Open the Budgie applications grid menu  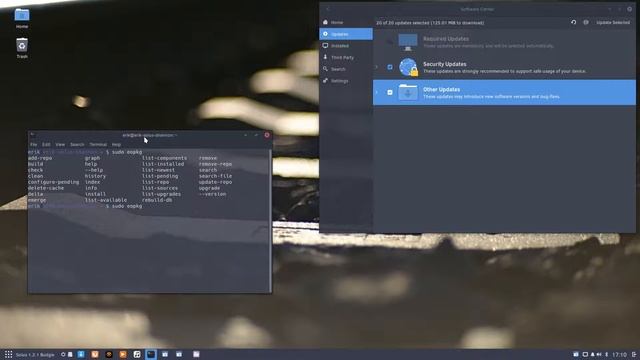(9, 354)
